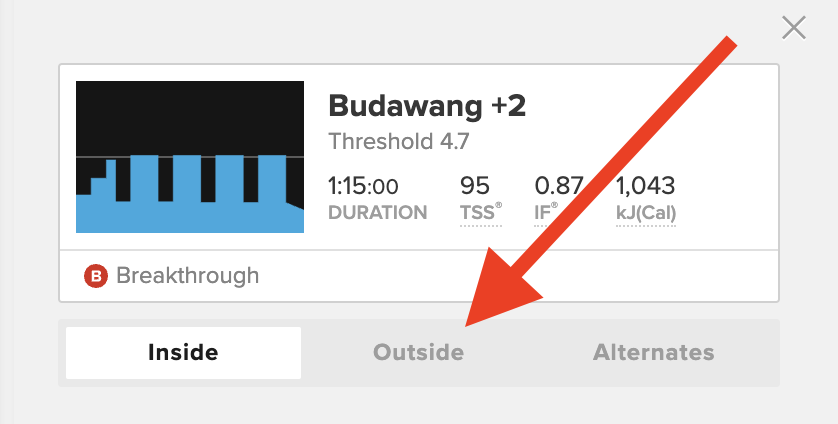
Task: Select the Inside tab
Action: tap(183, 353)
